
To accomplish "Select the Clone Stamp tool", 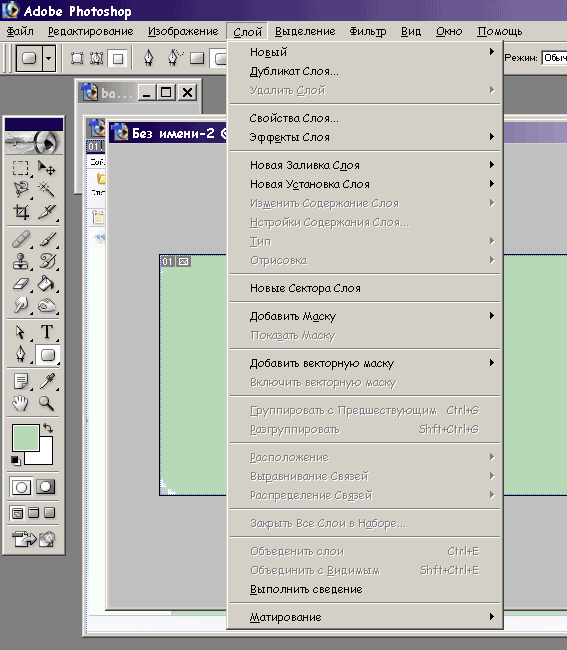I will click(x=20, y=261).
